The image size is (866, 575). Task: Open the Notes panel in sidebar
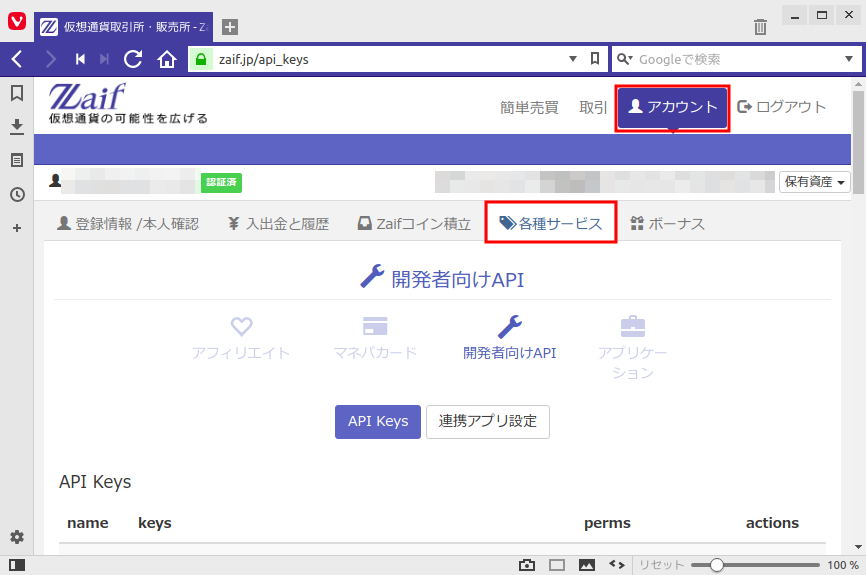(17, 160)
